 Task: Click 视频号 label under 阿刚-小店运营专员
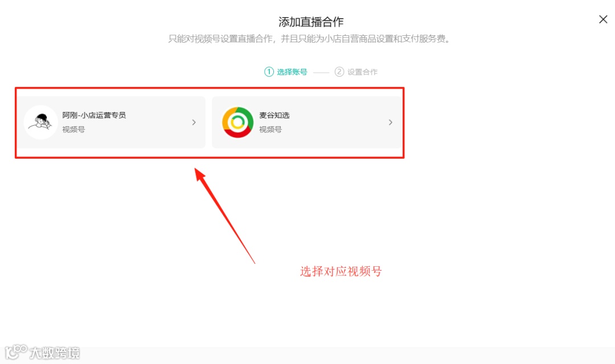pyautogui.click(x=73, y=129)
